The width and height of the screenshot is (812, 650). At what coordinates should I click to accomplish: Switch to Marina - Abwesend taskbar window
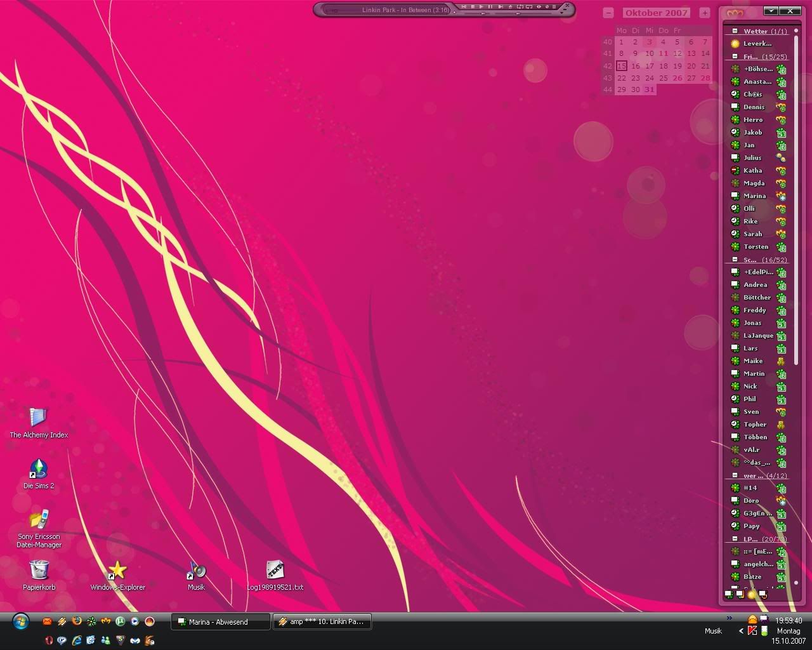coord(220,622)
